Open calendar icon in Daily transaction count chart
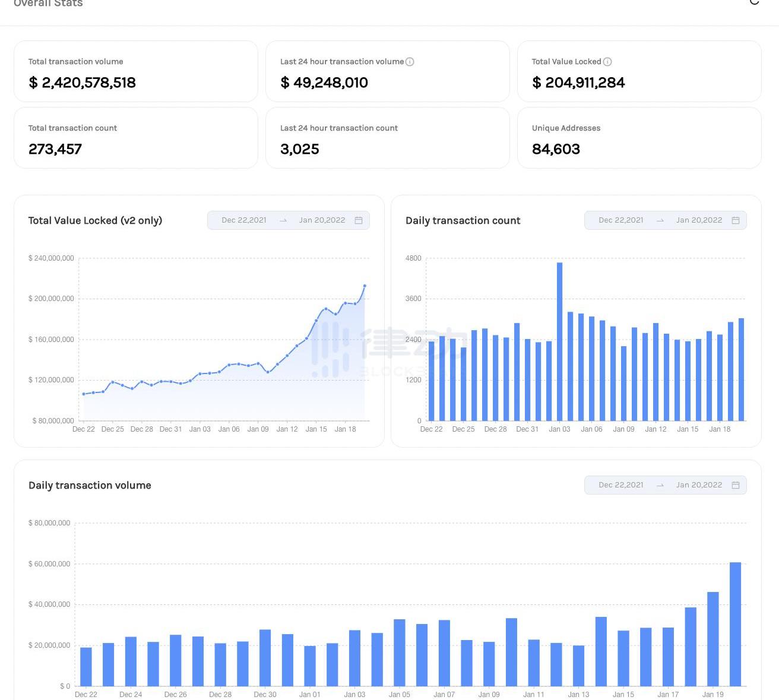 (736, 220)
